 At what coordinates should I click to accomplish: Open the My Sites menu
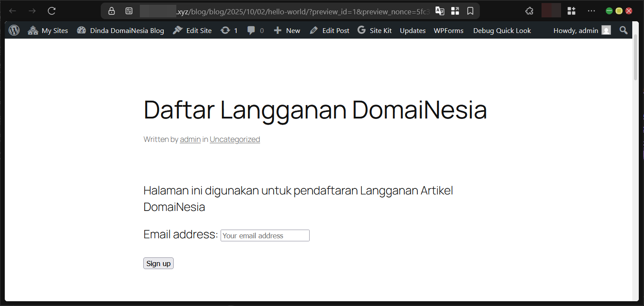tap(48, 30)
